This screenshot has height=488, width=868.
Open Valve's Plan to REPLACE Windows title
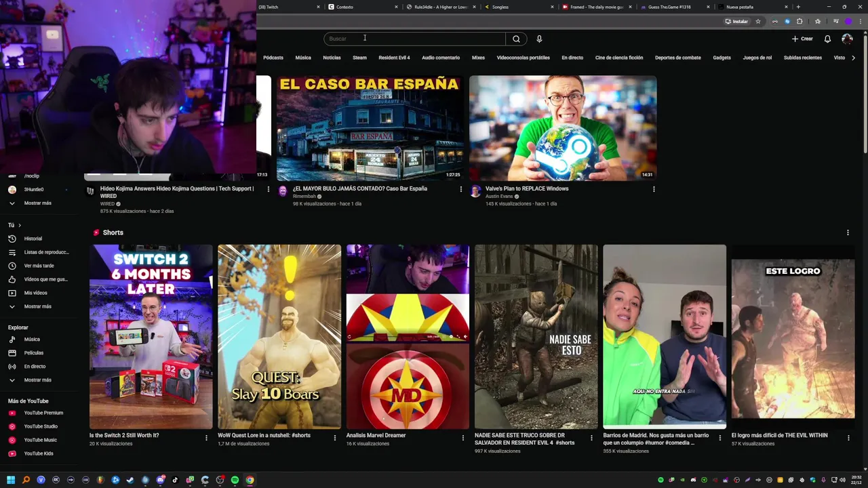coord(527,188)
